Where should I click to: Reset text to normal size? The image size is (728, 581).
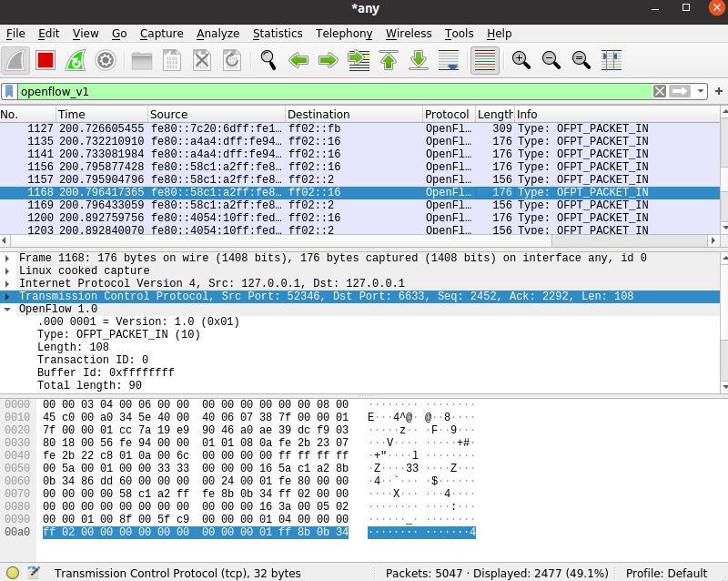[x=581, y=60]
